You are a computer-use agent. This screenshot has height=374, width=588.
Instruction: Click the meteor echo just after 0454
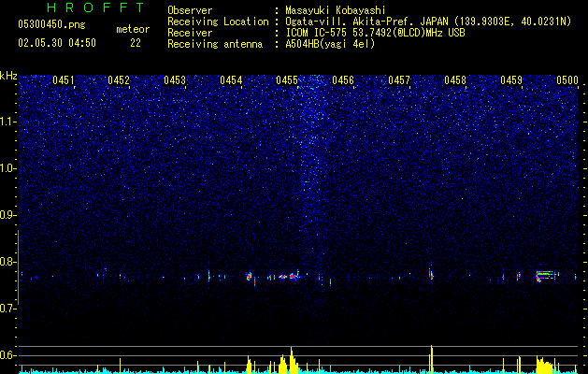point(249,277)
